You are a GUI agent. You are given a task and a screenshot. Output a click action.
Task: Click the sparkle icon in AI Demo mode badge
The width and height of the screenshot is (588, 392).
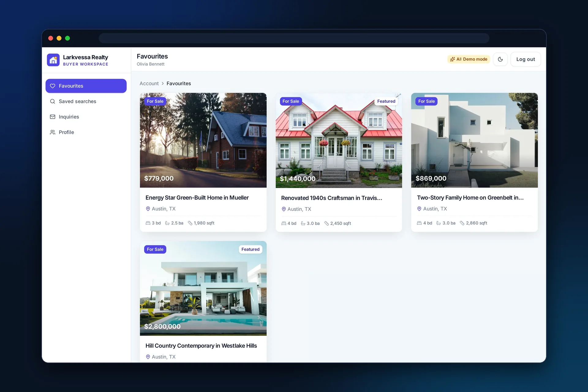coord(452,59)
